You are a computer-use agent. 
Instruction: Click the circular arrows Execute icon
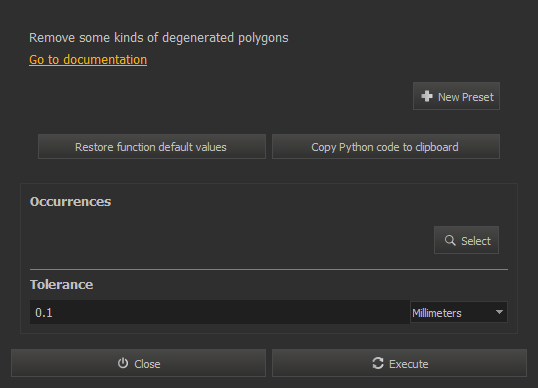coord(378,363)
